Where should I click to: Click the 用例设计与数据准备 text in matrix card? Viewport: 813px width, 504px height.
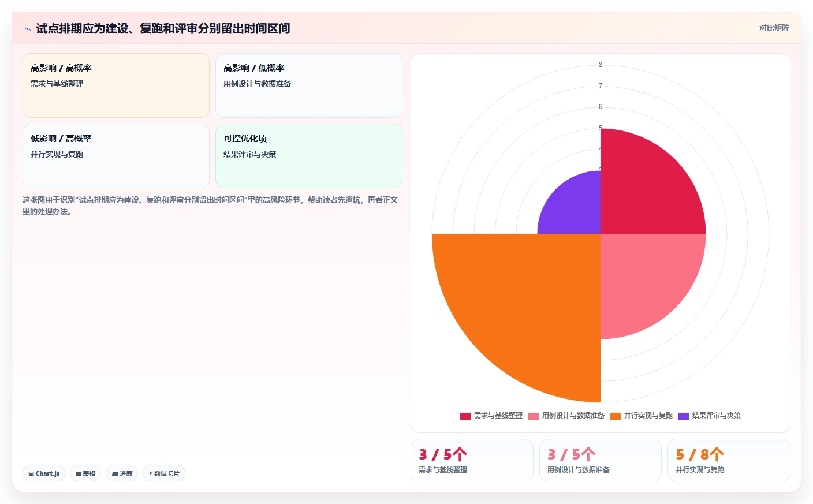(258, 84)
